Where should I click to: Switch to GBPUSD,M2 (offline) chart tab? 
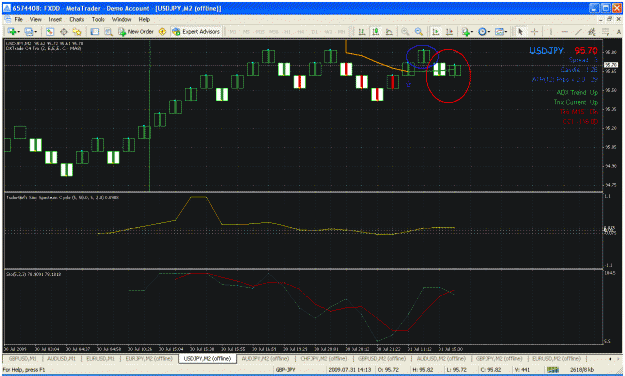click(382, 358)
